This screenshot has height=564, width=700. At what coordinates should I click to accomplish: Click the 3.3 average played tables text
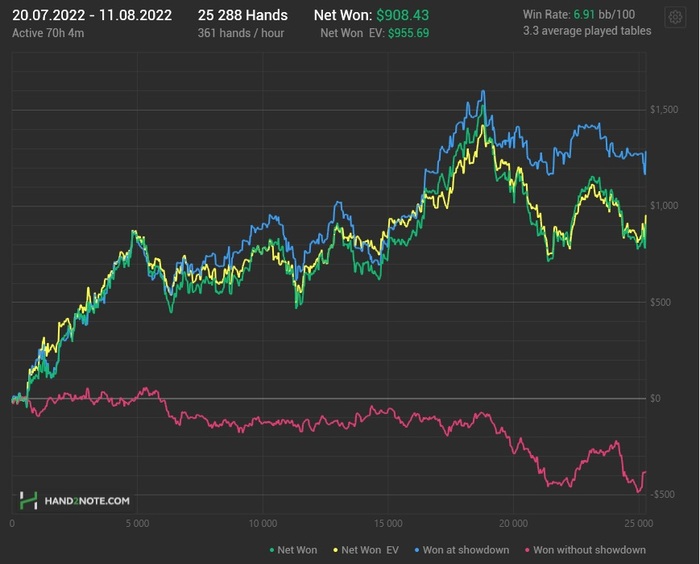[x=587, y=31]
